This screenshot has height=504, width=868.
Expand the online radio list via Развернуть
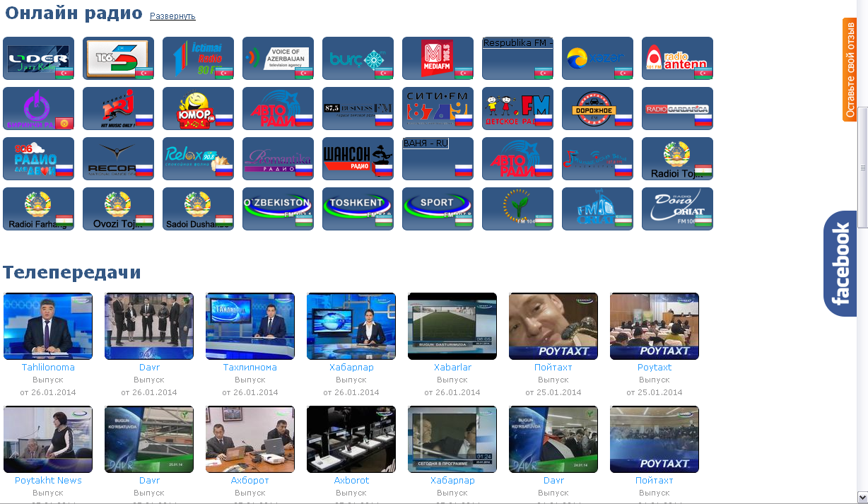coord(172,16)
